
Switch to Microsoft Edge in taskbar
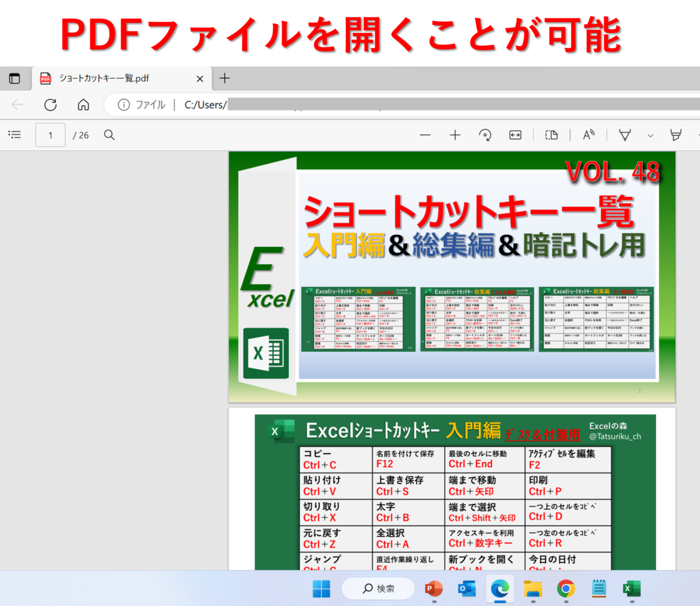[x=500, y=589]
